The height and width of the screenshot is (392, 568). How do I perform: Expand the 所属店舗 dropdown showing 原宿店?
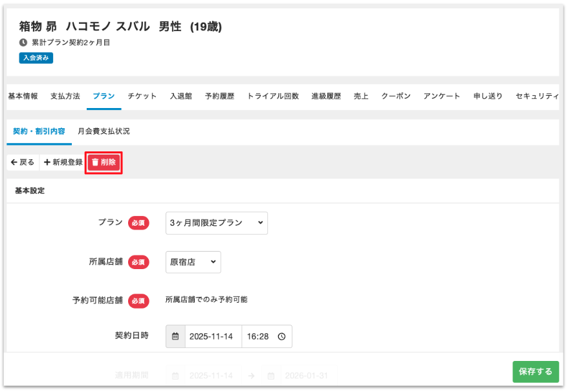tap(193, 262)
